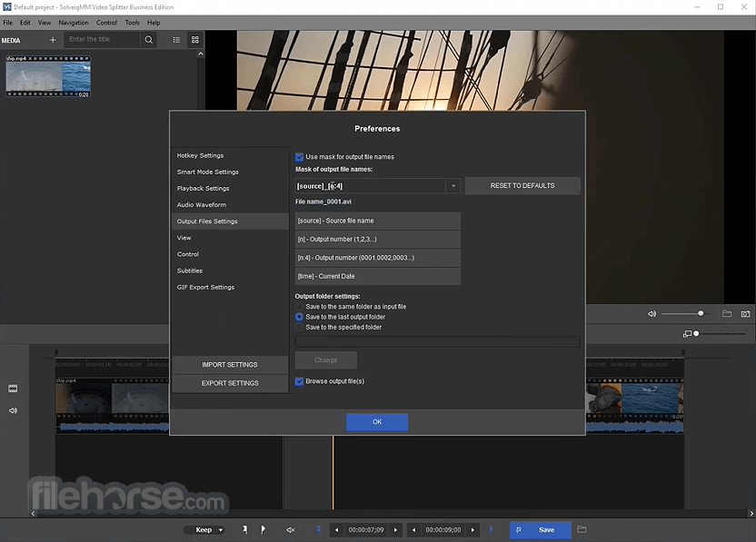This screenshot has width=756, height=542.
Task: Click the set right marker icon
Action: pos(263,529)
